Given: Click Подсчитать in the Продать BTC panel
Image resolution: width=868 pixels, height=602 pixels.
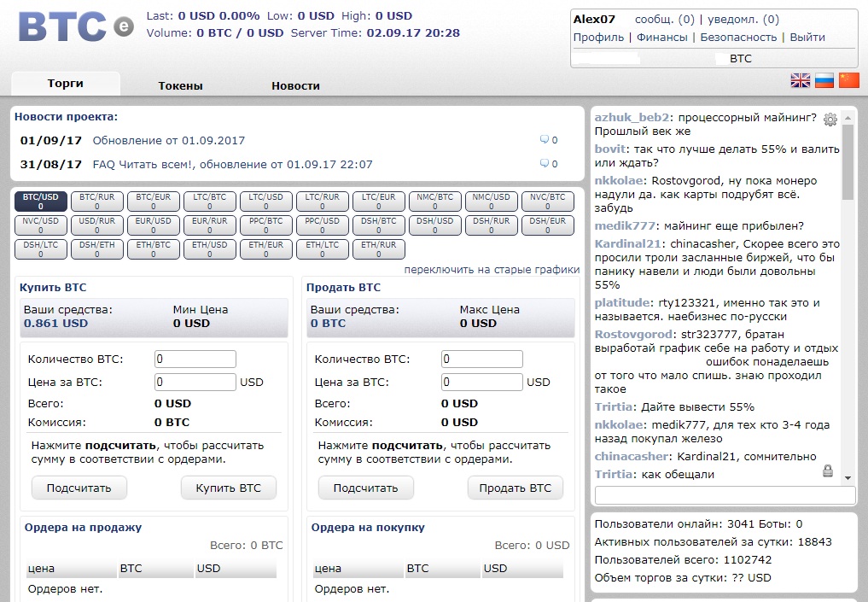Looking at the screenshot, I should click(366, 488).
